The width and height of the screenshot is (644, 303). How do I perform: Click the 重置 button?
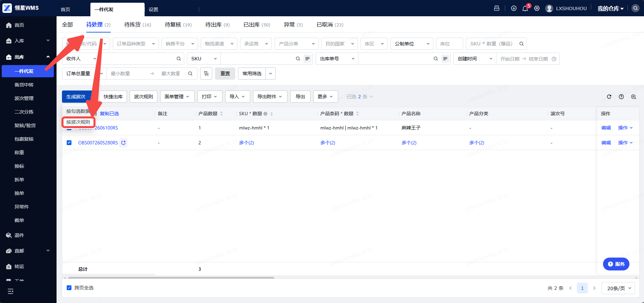(225, 74)
